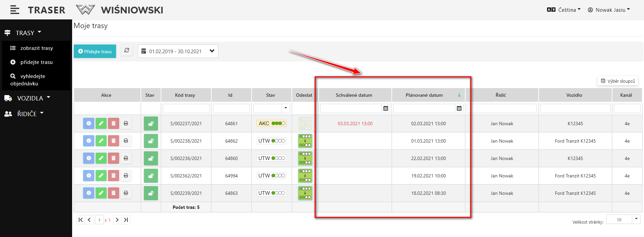Open info for route S/002237/2021

coord(89,124)
